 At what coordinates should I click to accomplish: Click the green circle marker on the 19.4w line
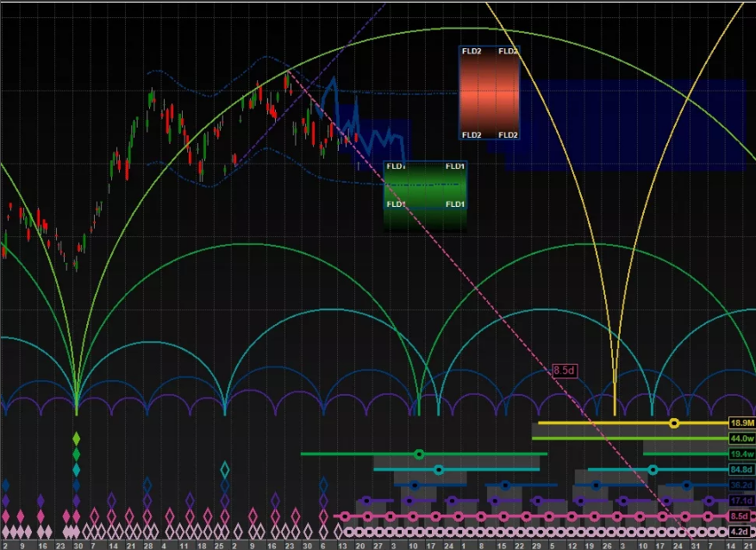click(x=419, y=454)
